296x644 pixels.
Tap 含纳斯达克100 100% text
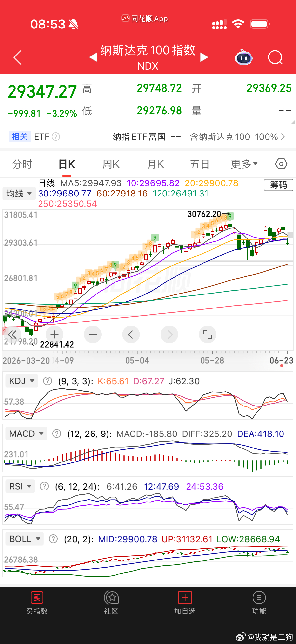[234, 137]
